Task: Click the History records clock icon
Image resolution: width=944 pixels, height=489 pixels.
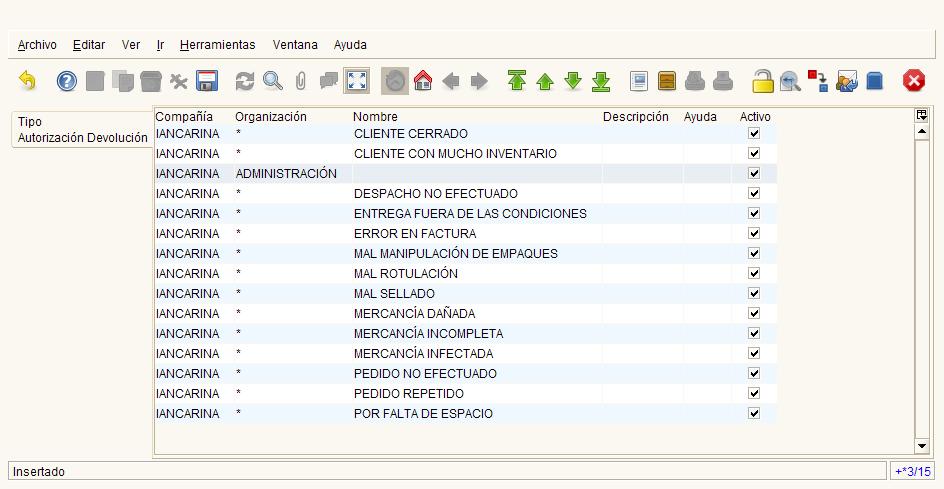Action: [x=395, y=81]
